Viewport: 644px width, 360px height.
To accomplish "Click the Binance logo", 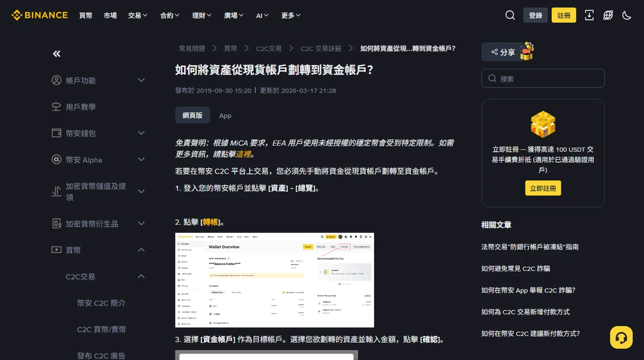I will (40, 15).
